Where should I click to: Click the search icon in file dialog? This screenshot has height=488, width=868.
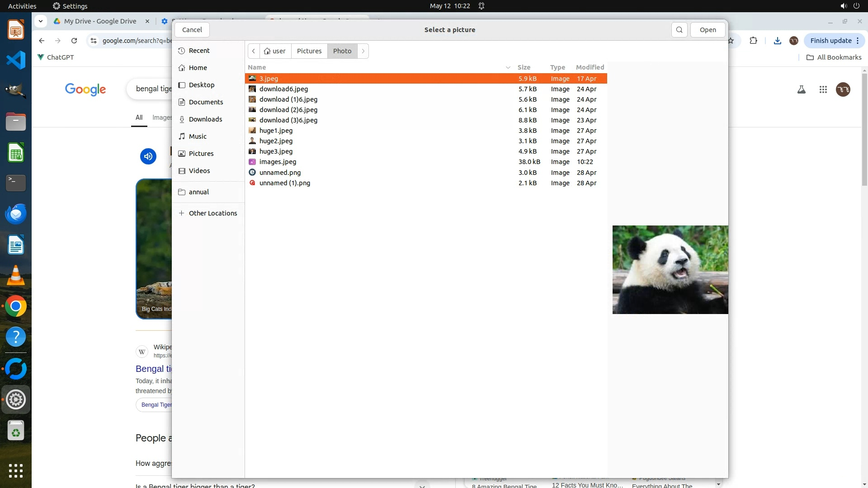click(679, 30)
